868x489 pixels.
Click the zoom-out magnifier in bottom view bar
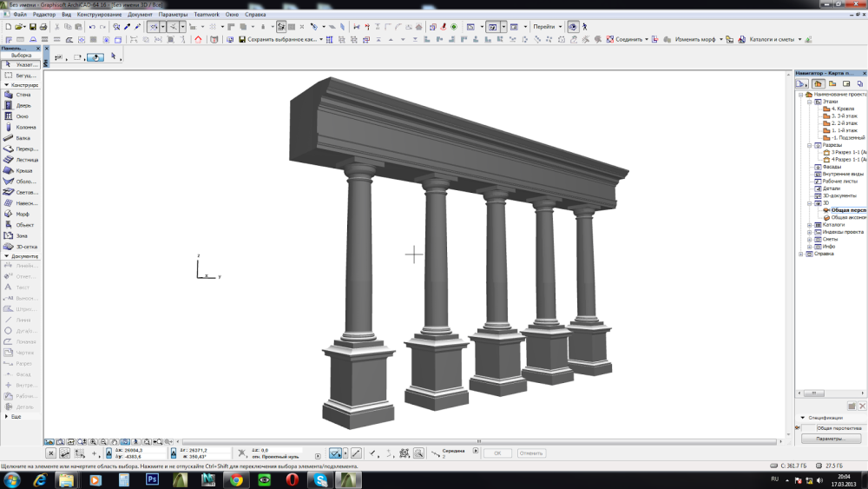(x=103, y=442)
